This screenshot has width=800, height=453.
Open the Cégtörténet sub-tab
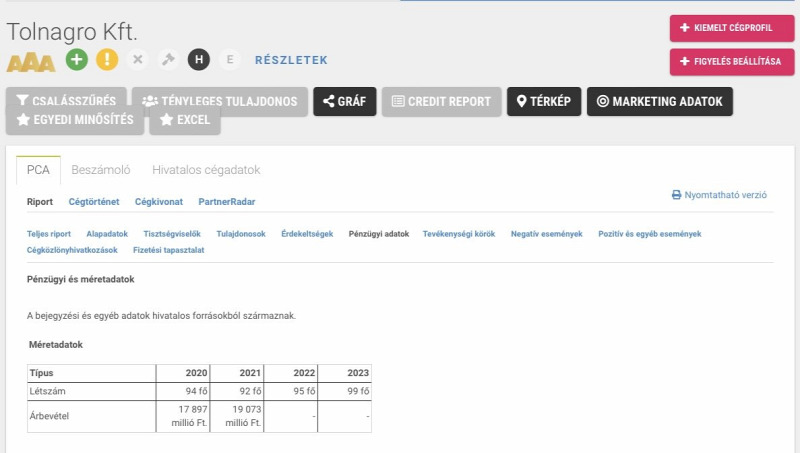pos(94,202)
